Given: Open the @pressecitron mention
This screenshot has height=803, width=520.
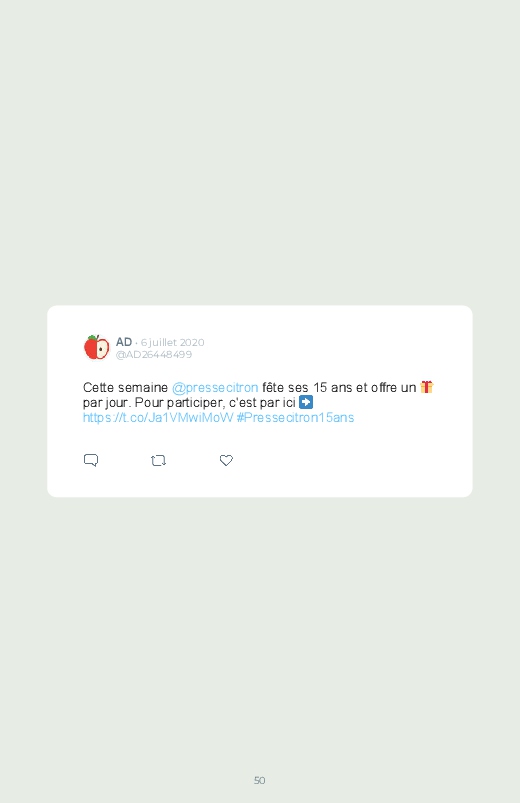Looking at the screenshot, I should 215,388.
